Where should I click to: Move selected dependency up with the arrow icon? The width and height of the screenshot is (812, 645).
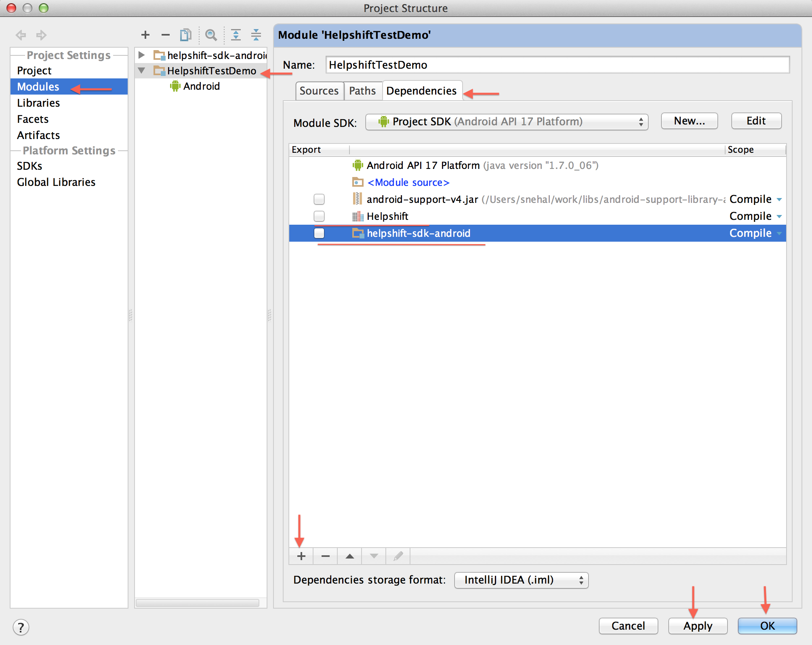click(x=349, y=556)
